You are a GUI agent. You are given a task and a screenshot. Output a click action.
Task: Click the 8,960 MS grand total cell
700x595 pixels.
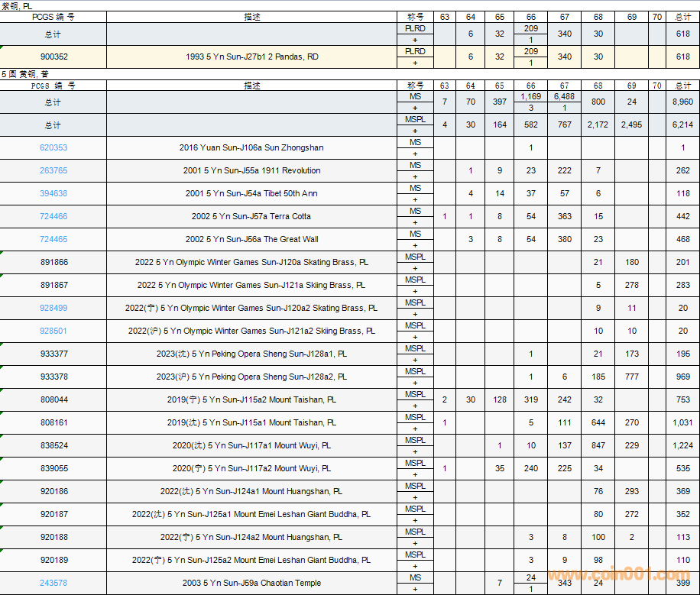(x=682, y=102)
